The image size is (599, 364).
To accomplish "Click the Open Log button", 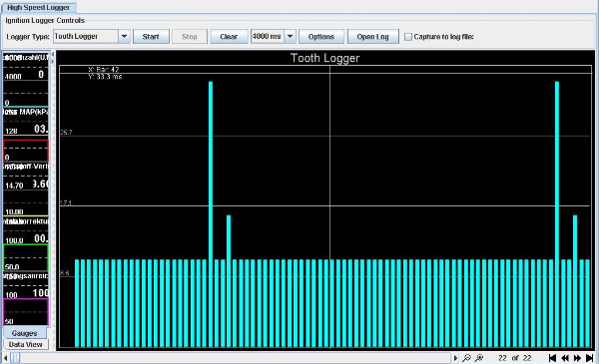I will (372, 37).
